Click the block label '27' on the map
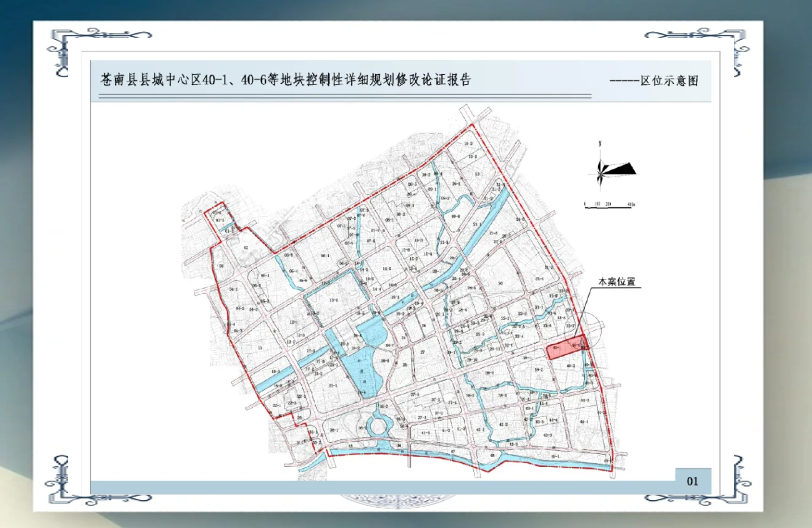Image resolution: width=812 pixels, height=528 pixels. pyautogui.click(x=423, y=352)
